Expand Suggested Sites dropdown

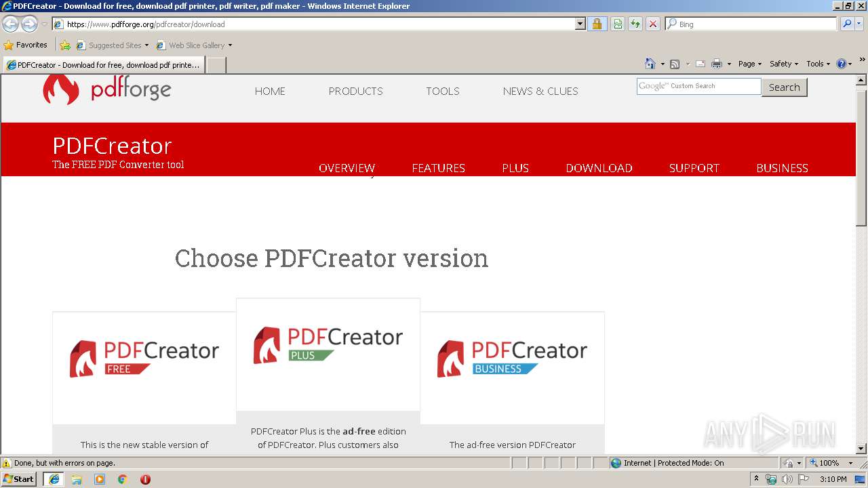pos(146,45)
